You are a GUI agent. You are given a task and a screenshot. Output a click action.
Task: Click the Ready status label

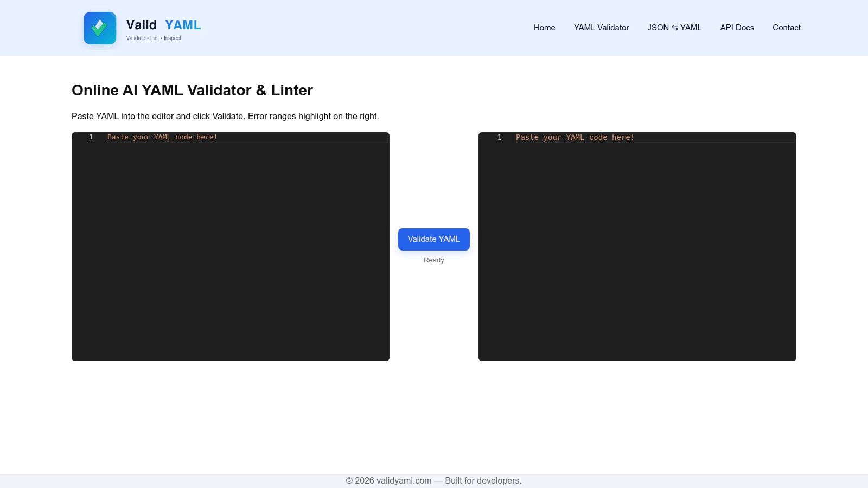pyautogui.click(x=433, y=260)
